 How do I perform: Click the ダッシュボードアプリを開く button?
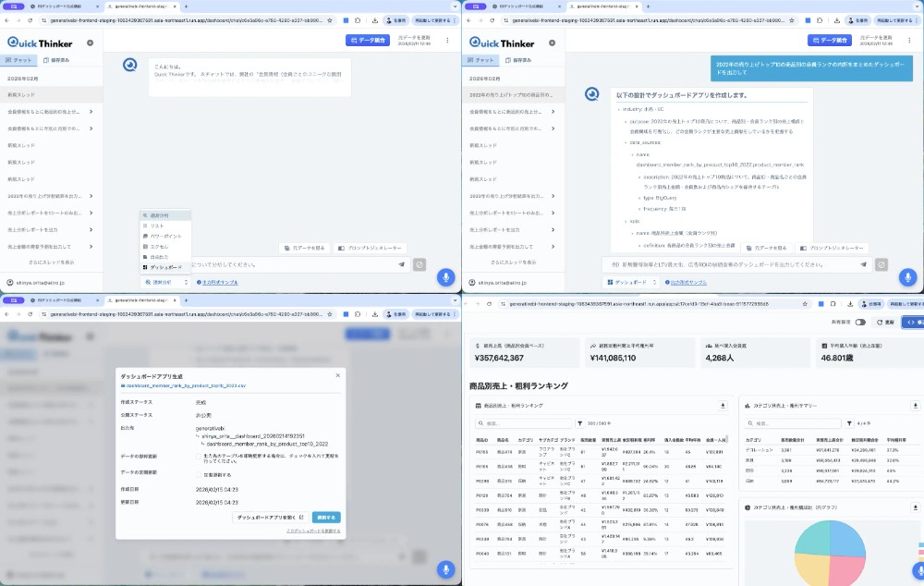tap(269, 518)
